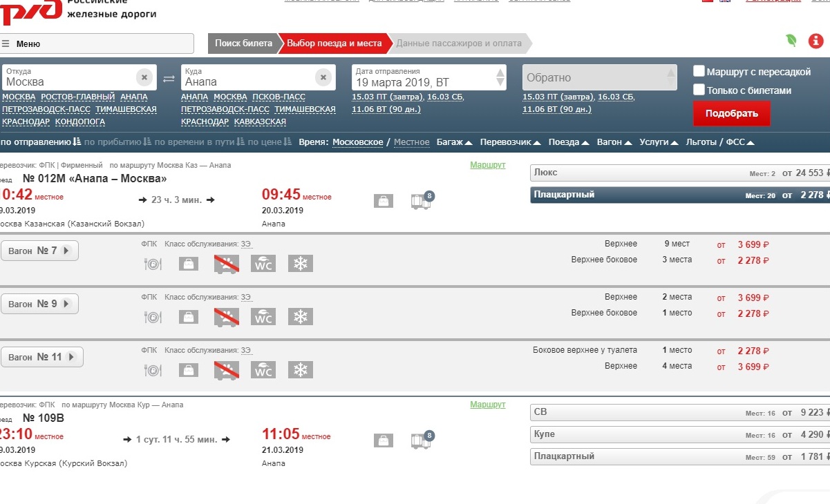
Task: Click the no-pets icon in Вагон № 9
Action: coord(227,317)
